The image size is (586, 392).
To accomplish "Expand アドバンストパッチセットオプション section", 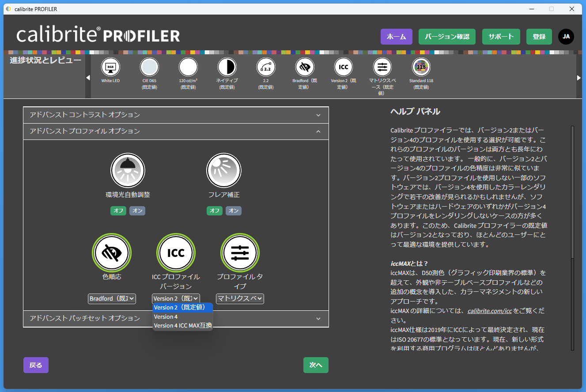I will click(176, 318).
